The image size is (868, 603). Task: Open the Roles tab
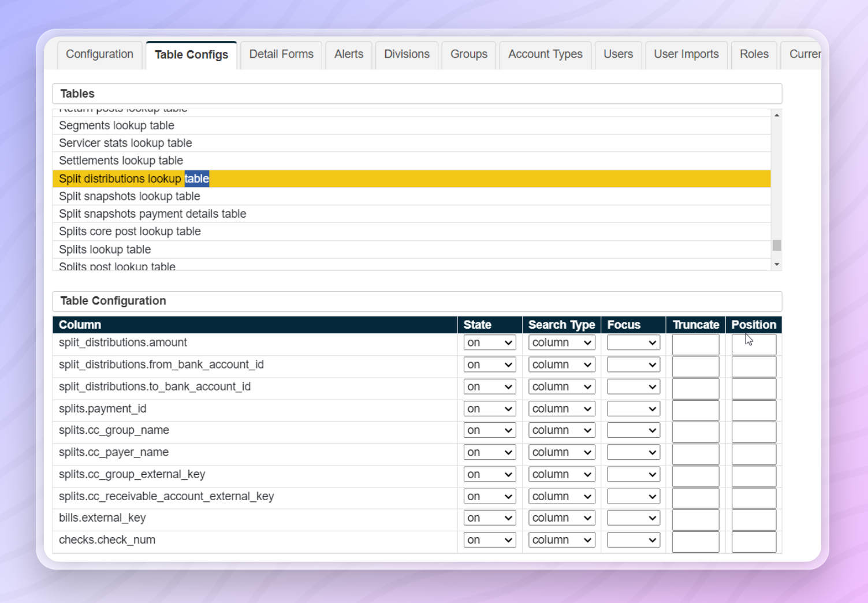coord(754,54)
